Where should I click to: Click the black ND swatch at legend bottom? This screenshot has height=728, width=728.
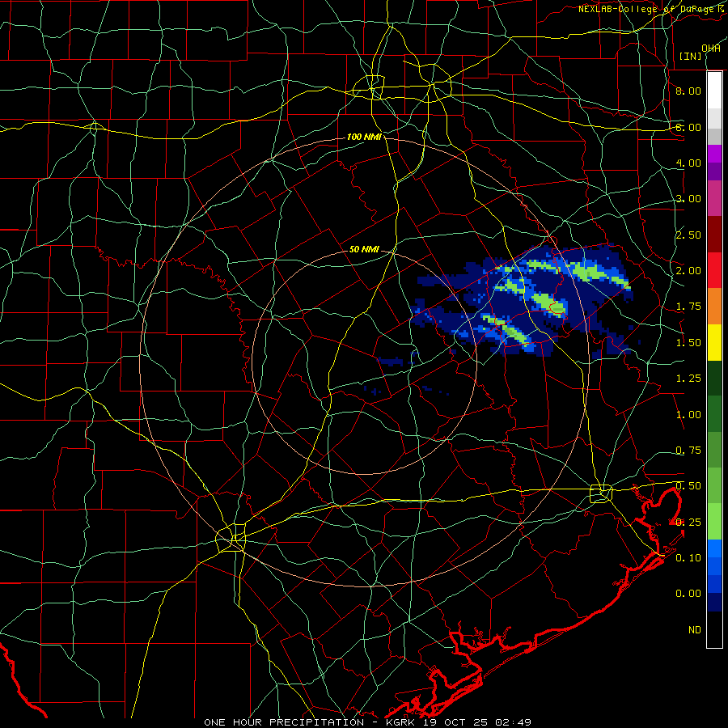point(714,629)
